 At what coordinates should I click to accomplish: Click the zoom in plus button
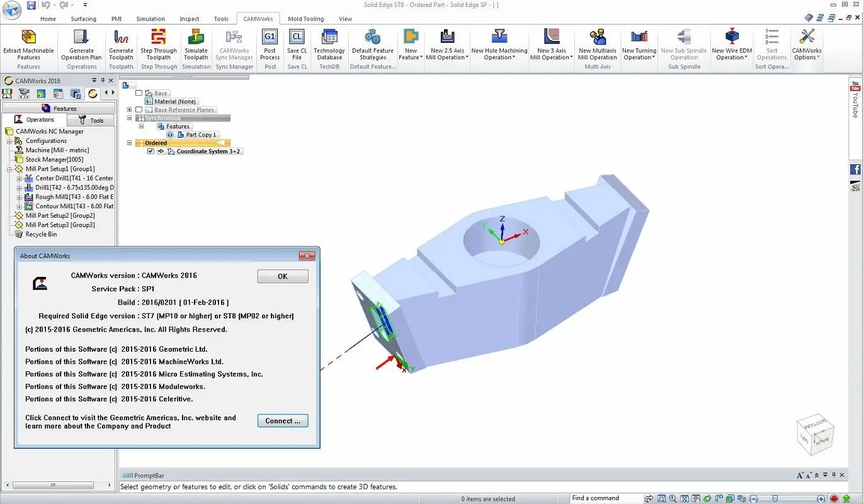click(821, 498)
